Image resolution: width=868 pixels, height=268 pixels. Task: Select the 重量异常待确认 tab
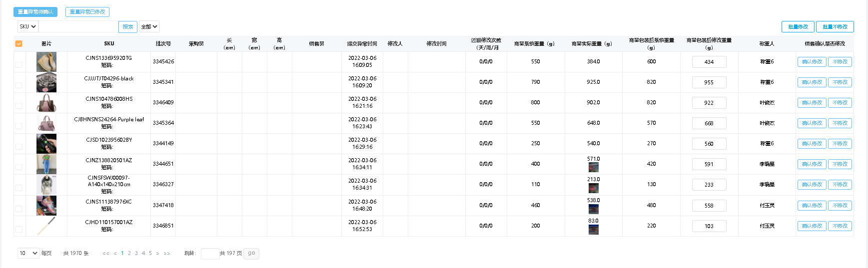coord(35,12)
